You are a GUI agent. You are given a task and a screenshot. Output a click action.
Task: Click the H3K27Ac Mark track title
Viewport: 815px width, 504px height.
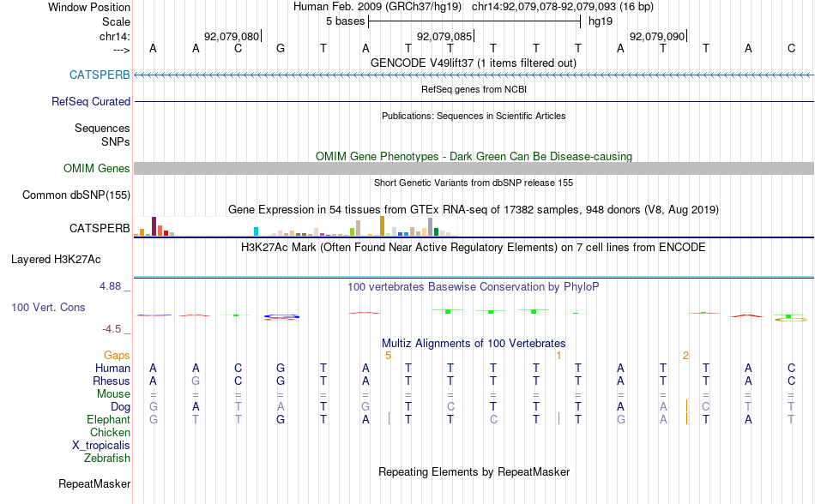pos(474,248)
